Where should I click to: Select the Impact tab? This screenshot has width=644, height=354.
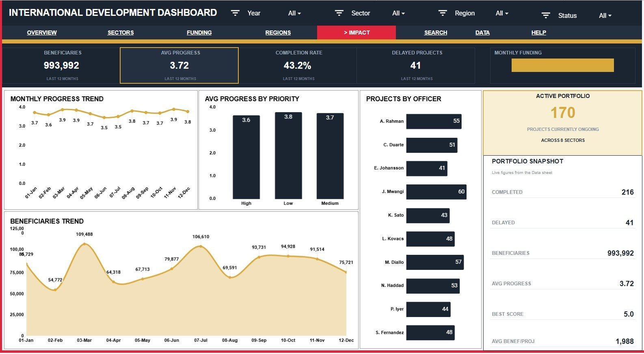click(357, 33)
